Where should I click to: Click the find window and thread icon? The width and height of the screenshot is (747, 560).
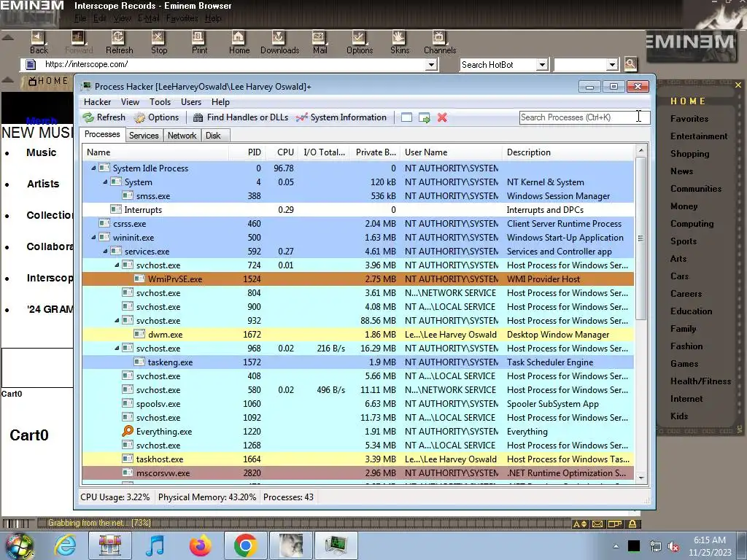424,117
